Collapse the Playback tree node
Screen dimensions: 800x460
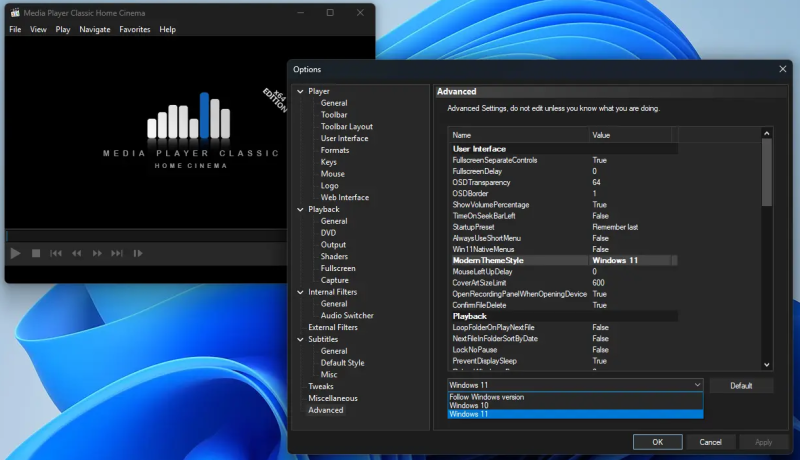click(x=300, y=209)
